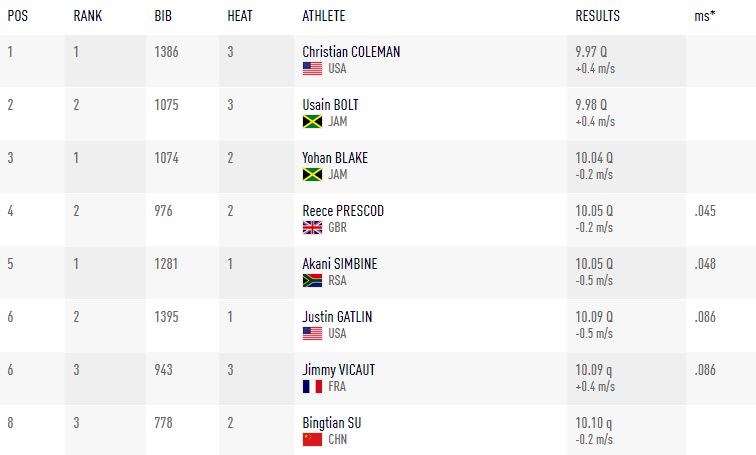756x455 pixels.
Task: Select the Yohan BLAKE athlete name
Action: point(335,158)
